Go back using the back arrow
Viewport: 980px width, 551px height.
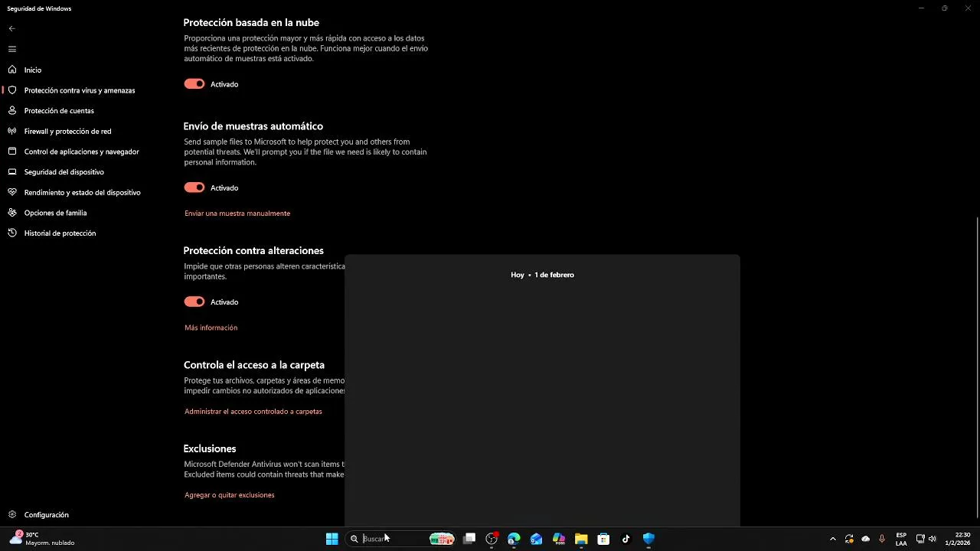point(11,28)
